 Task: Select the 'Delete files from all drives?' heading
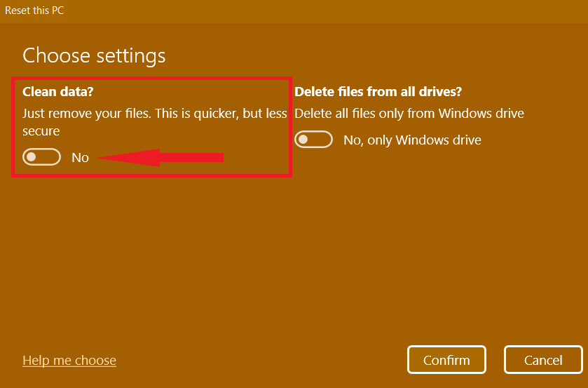[x=378, y=91]
